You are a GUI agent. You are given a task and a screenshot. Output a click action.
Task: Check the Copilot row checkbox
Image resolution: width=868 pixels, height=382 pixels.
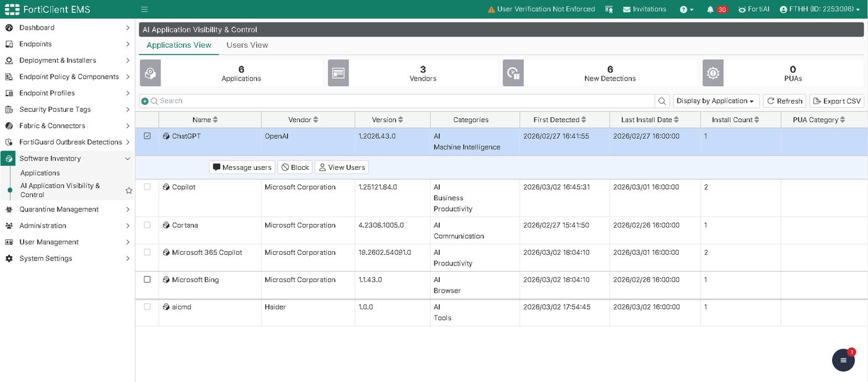coord(147,187)
